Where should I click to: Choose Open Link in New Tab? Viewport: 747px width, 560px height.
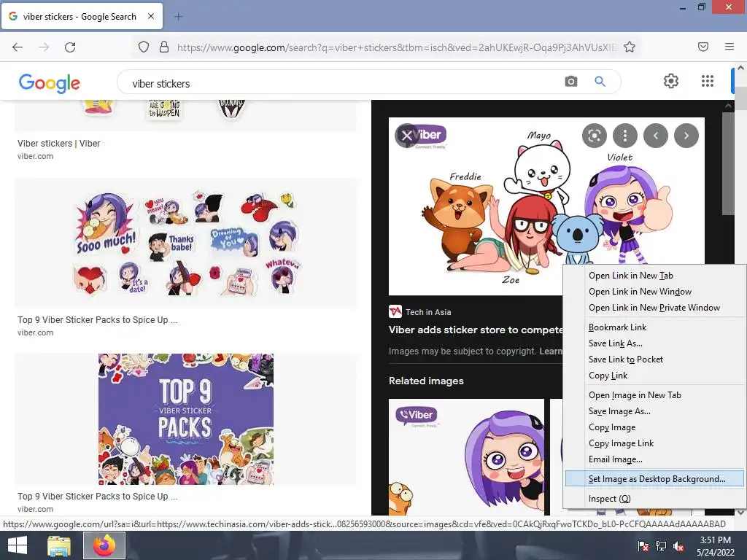coord(631,275)
